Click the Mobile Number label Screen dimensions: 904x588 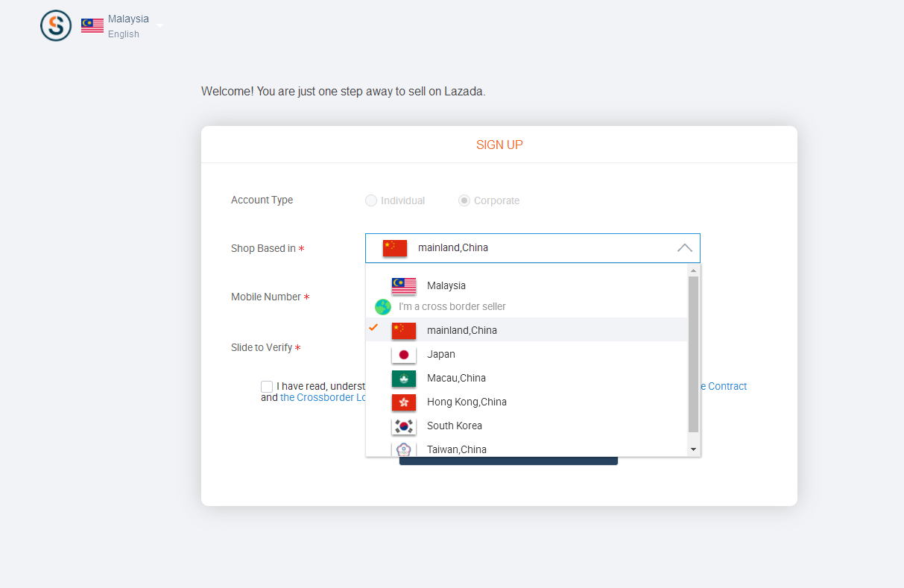[266, 297]
